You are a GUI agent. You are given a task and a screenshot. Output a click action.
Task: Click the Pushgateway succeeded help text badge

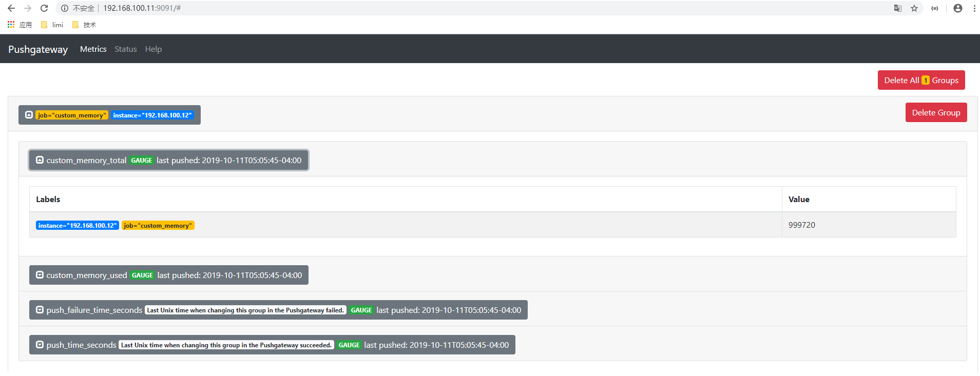(226, 345)
